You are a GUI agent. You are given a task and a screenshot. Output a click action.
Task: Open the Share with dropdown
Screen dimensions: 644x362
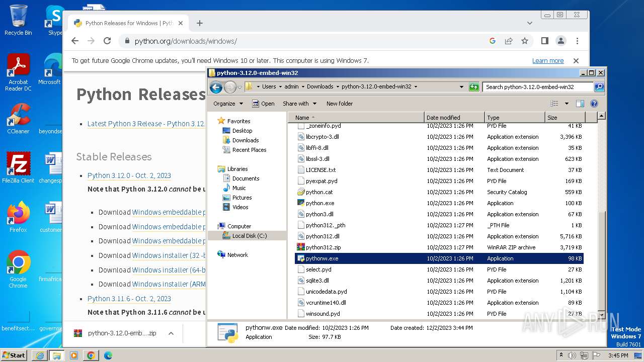click(300, 104)
